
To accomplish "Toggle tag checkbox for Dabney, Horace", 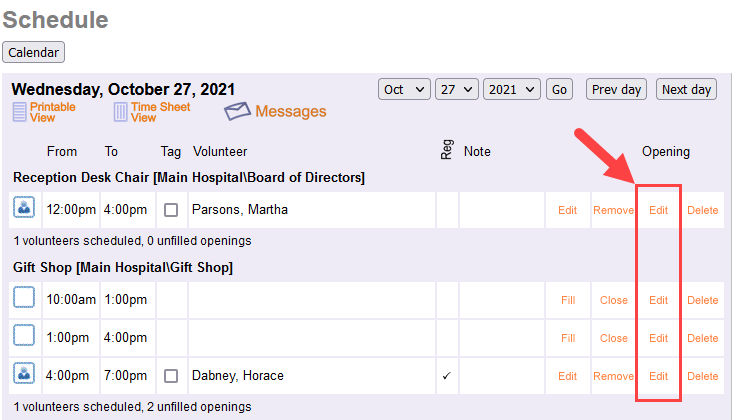I will coord(171,376).
